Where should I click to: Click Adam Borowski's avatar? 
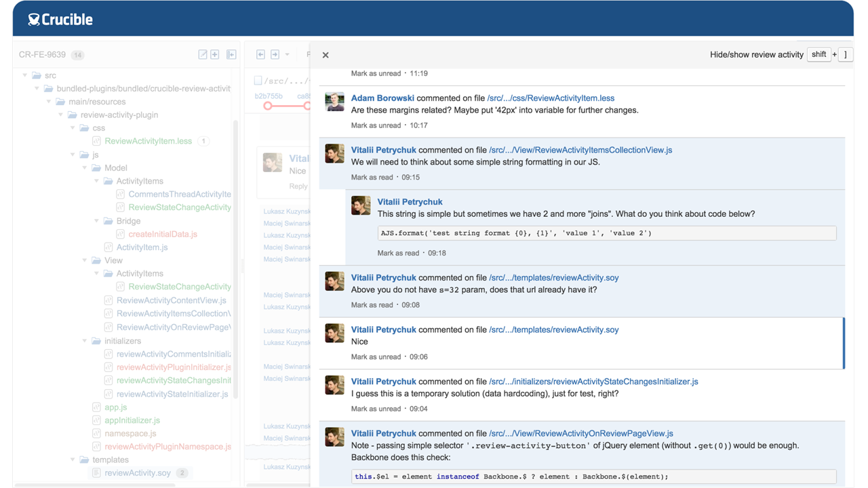click(334, 102)
